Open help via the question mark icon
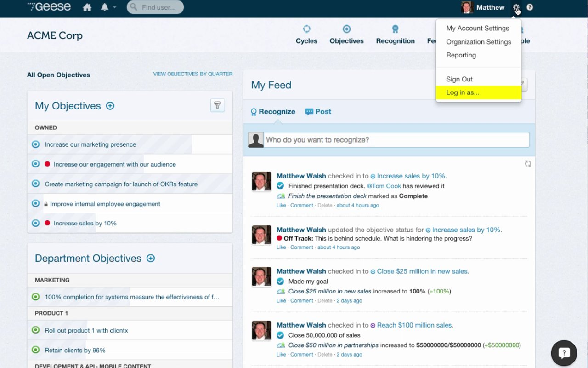The width and height of the screenshot is (588, 368). tap(530, 7)
